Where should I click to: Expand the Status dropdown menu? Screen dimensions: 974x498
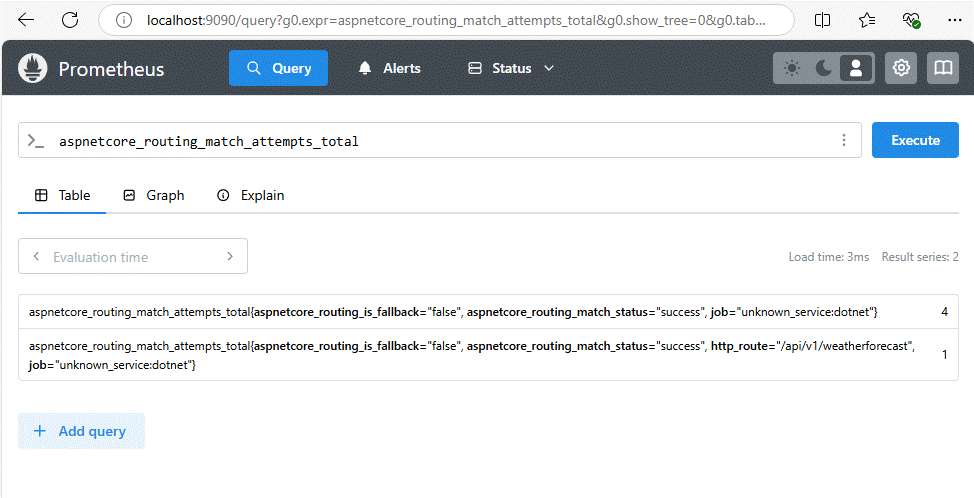[511, 68]
